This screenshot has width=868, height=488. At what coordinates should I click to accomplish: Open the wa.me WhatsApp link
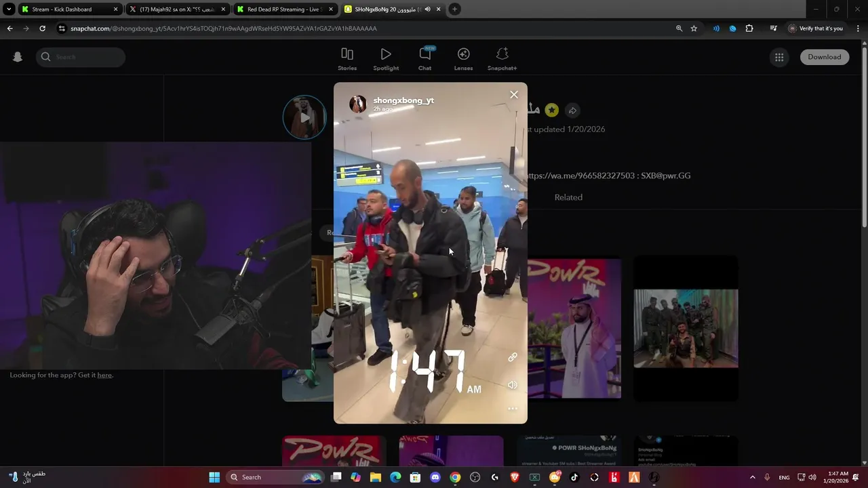(580, 176)
